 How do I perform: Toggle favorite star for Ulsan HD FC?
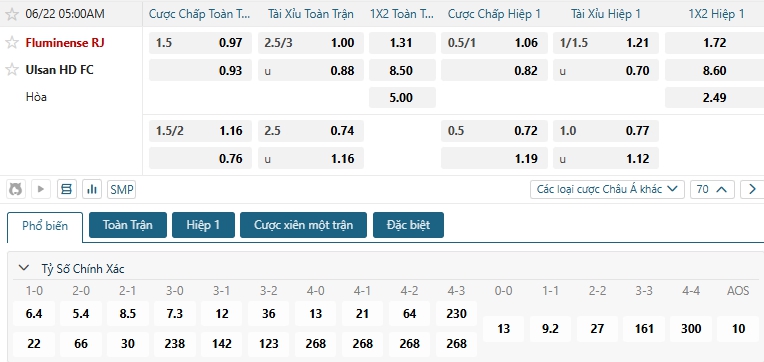coord(12,70)
